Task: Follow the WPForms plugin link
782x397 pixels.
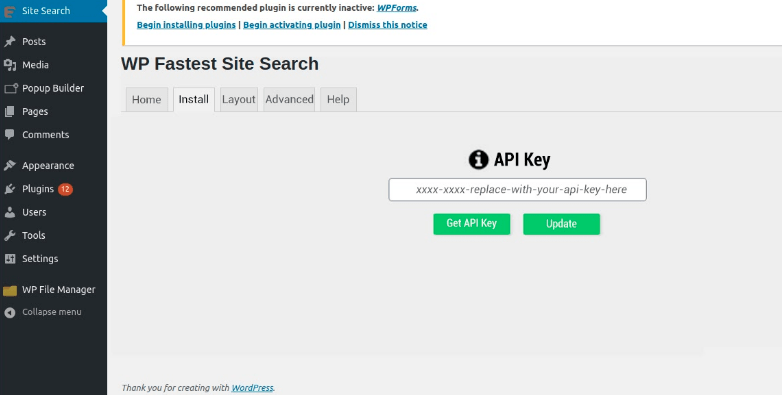Action: [x=397, y=7]
